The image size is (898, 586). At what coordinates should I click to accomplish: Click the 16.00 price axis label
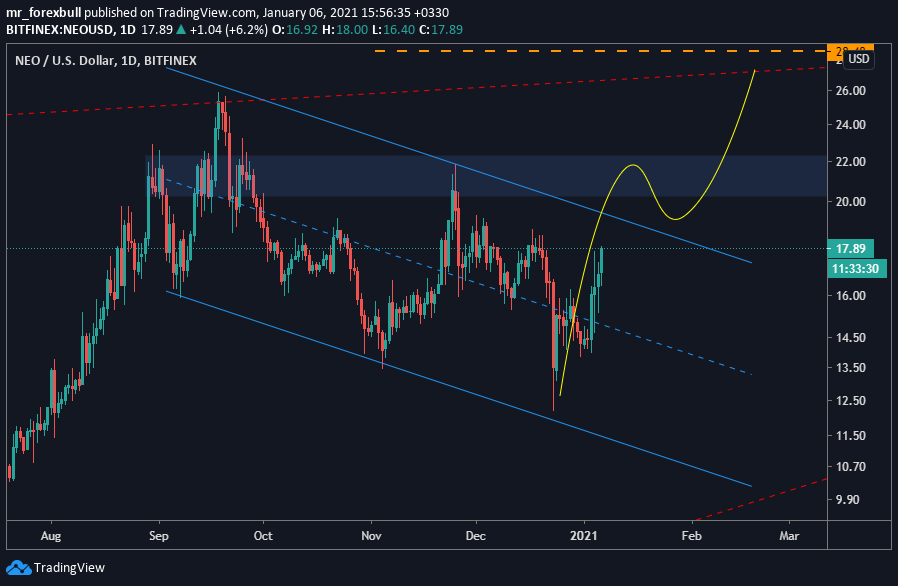(850, 296)
